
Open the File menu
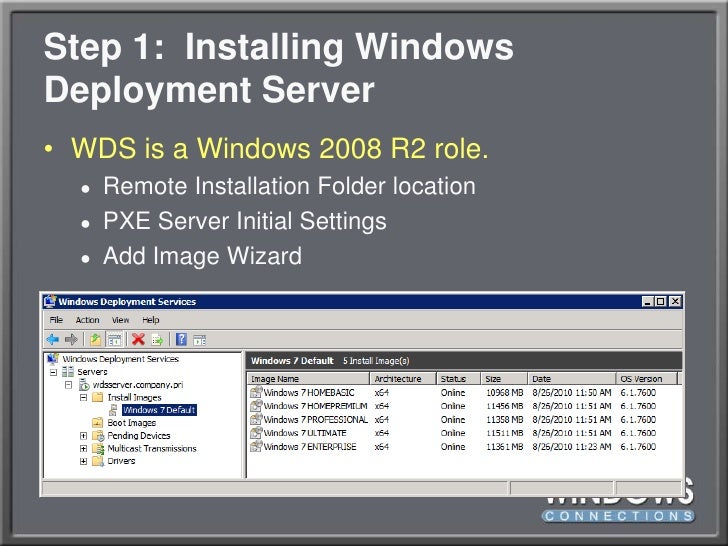pyautogui.click(x=56, y=320)
